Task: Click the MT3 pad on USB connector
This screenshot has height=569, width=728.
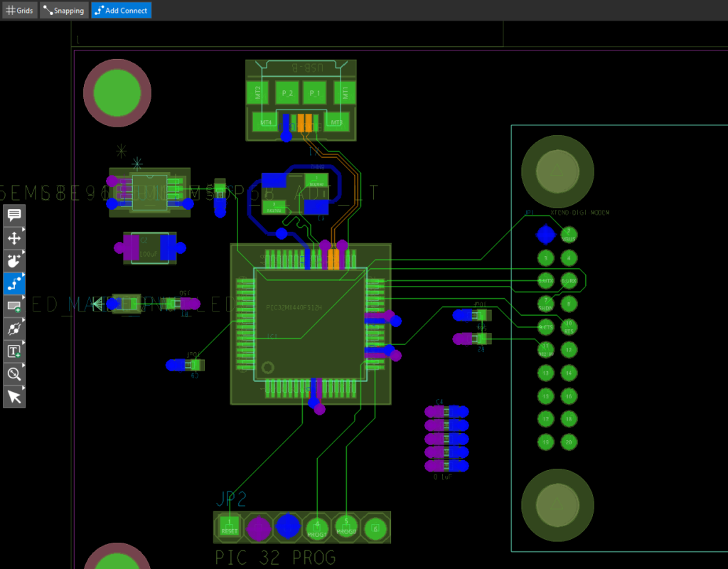Action: (336, 122)
